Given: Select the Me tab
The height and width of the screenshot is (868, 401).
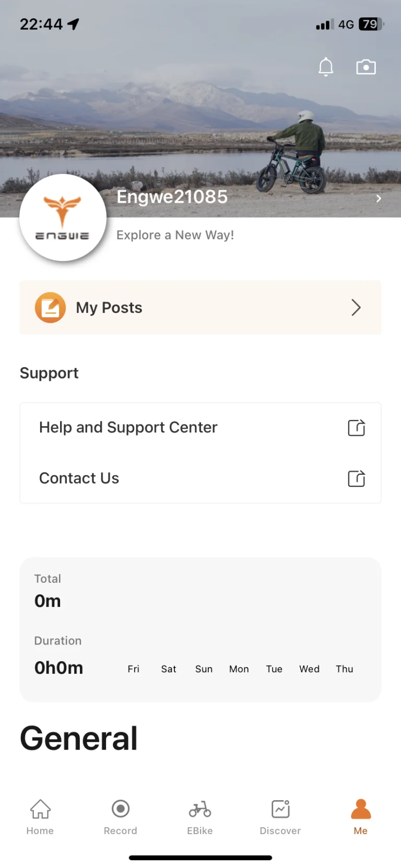Looking at the screenshot, I should coord(360,816).
